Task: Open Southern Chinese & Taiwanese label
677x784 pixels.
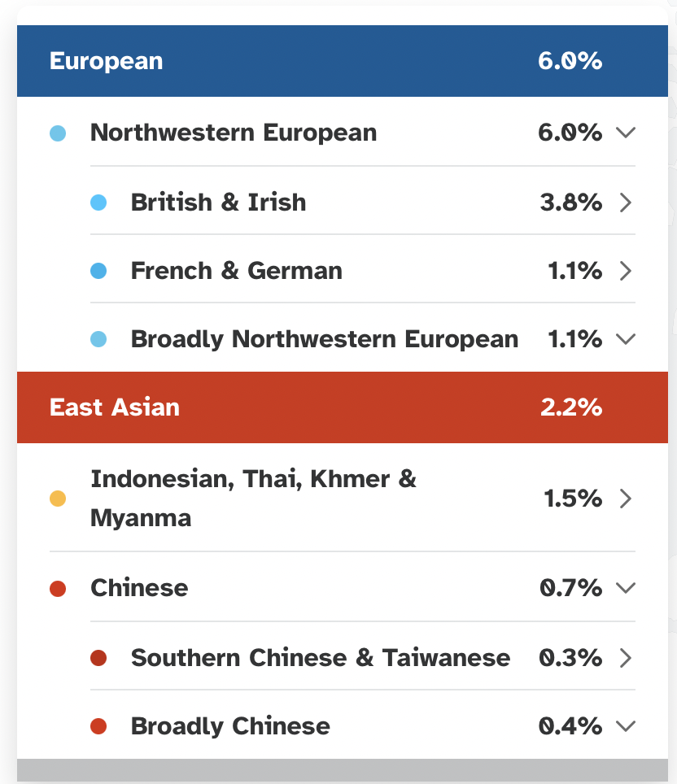Action: click(x=321, y=658)
